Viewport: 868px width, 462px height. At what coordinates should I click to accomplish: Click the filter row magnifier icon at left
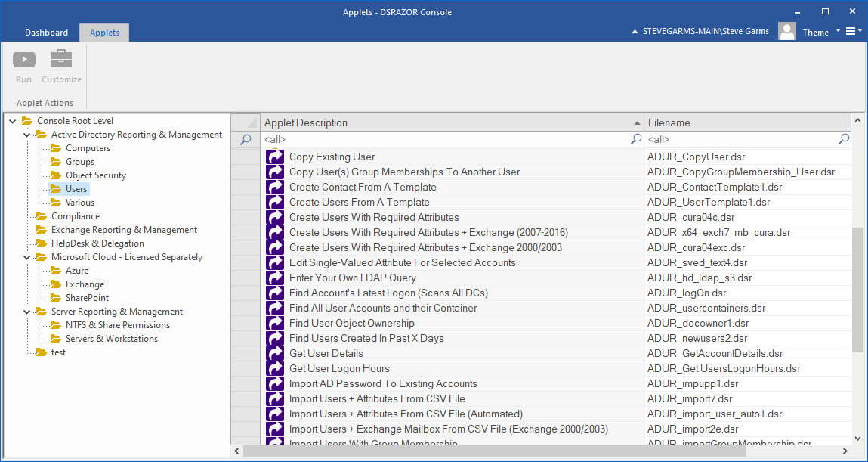tap(245, 139)
